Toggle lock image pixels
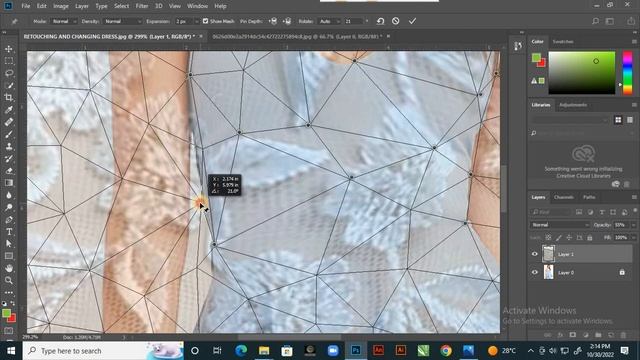The height and width of the screenshot is (360, 640). pos(559,238)
